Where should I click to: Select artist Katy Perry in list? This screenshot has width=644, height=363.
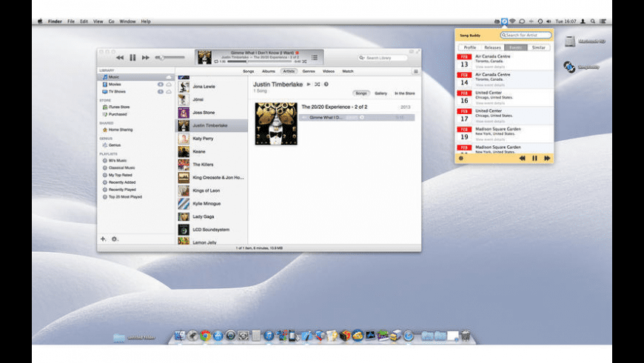coord(212,139)
